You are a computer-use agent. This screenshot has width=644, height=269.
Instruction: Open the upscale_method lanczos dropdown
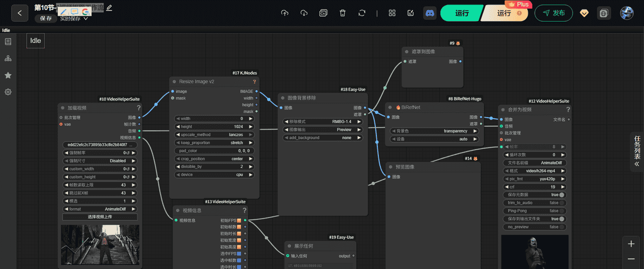(214, 135)
